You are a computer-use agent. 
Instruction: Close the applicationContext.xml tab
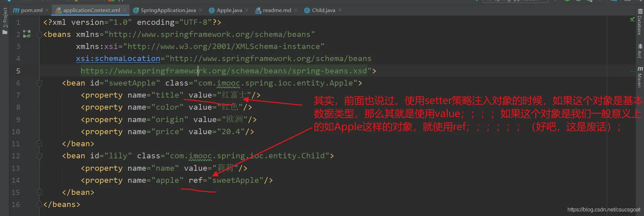pyautogui.click(x=125, y=10)
